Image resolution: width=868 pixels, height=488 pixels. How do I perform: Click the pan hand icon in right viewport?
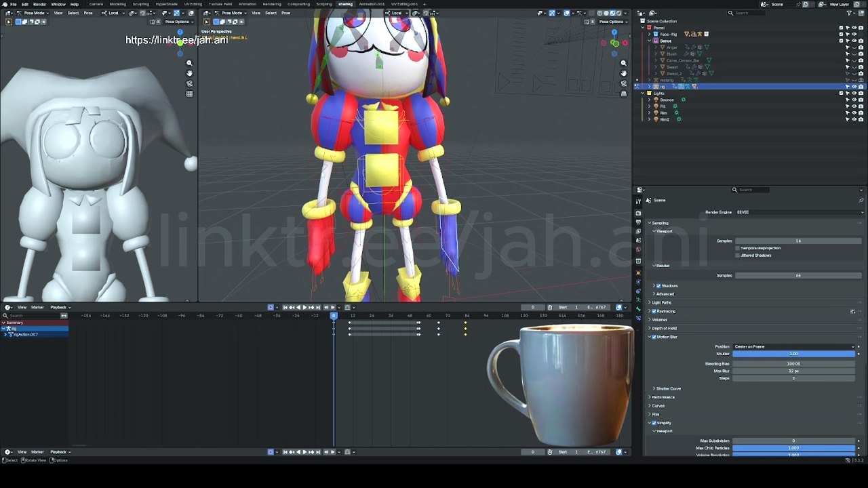pos(623,73)
